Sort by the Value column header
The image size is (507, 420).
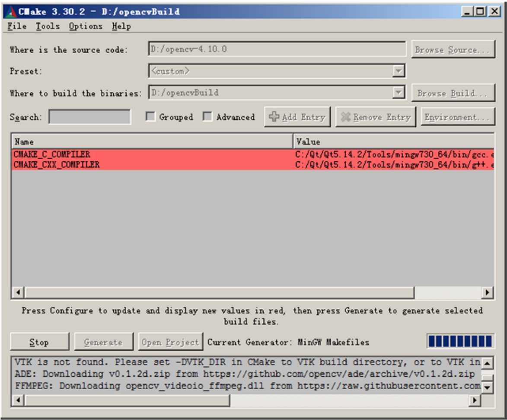pos(394,141)
